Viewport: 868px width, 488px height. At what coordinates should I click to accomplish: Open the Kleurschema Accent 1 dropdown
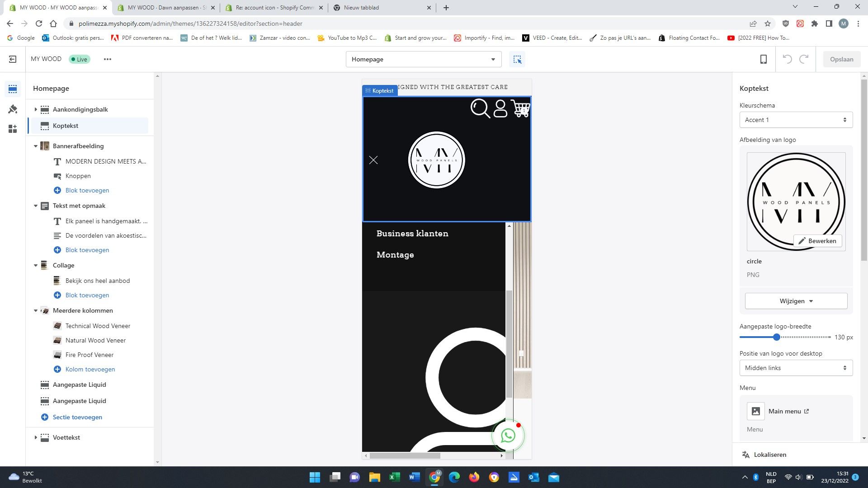796,120
